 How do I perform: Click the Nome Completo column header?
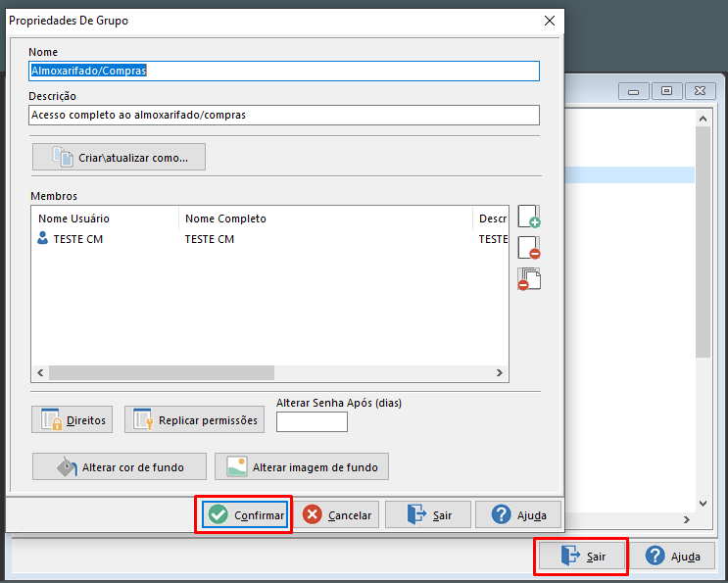pyautogui.click(x=325, y=219)
